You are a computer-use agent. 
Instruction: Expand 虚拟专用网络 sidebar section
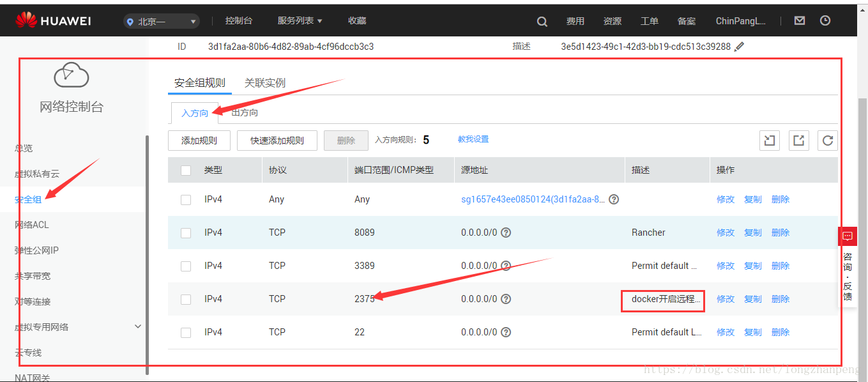coord(138,326)
